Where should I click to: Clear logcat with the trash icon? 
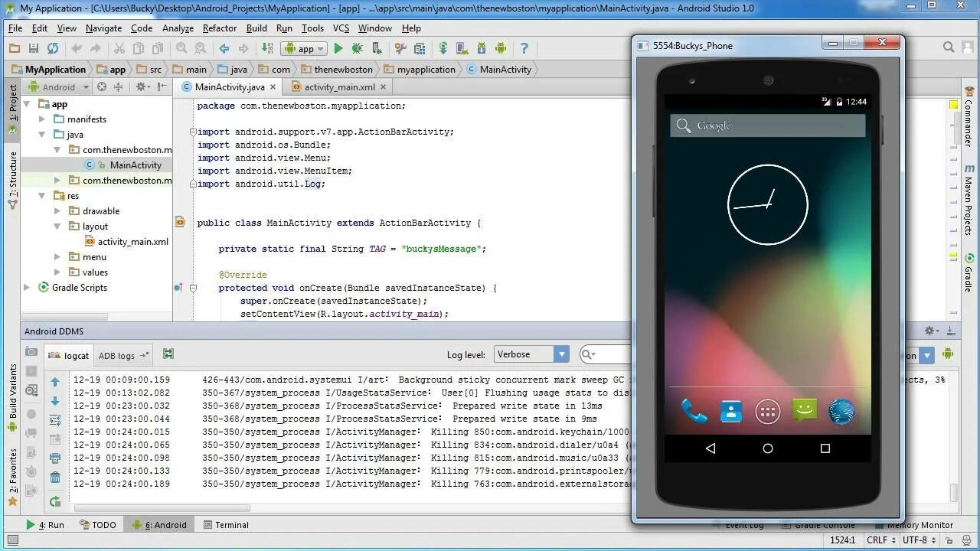[55, 478]
